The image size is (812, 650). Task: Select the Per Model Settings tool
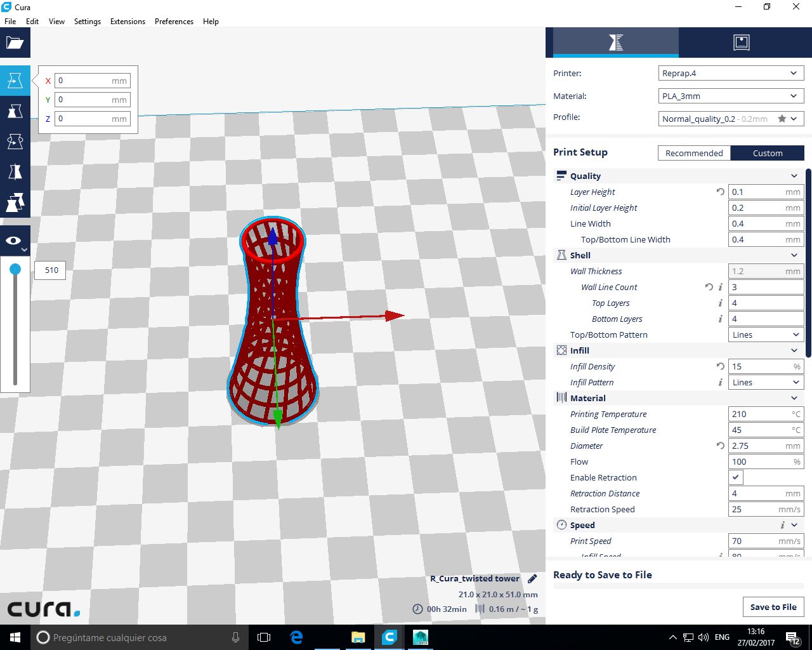coord(15,202)
